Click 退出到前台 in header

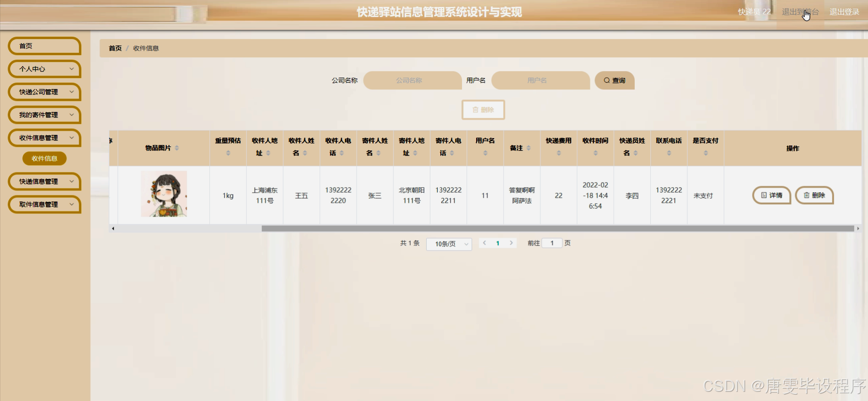[x=800, y=12]
